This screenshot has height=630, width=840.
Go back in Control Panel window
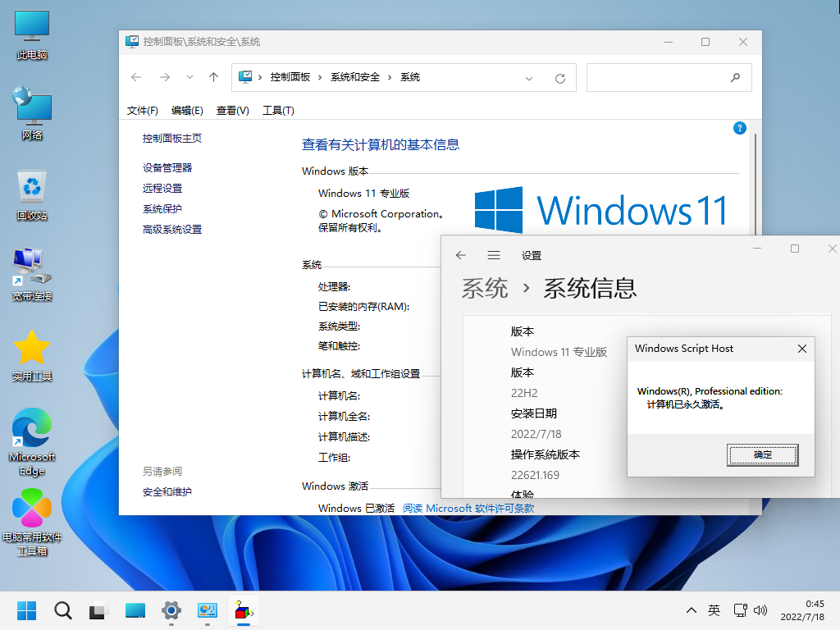pyautogui.click(x=136, y=77)
